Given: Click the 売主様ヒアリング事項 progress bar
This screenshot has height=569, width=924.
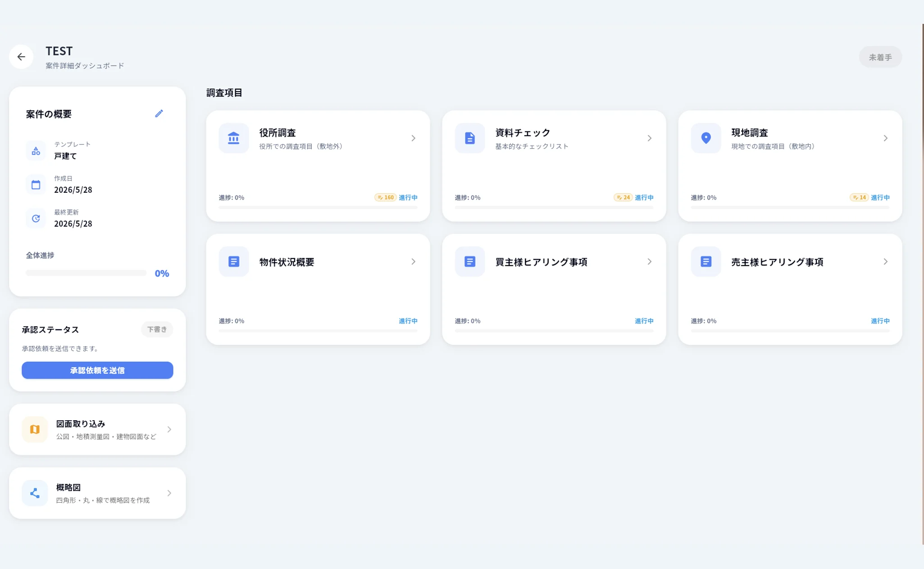Looking at the screenshot, I should click(790, 331).
